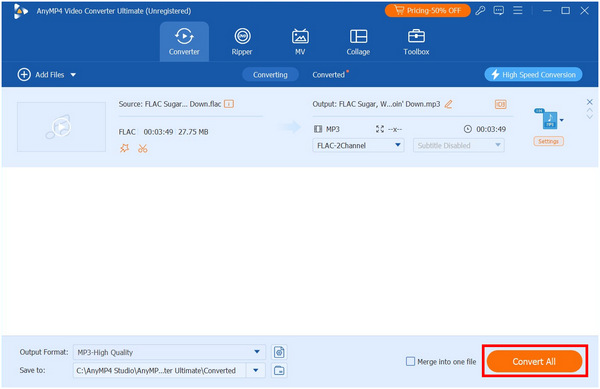Open the hamburger menu icon
600x389 pixels.
518,10
